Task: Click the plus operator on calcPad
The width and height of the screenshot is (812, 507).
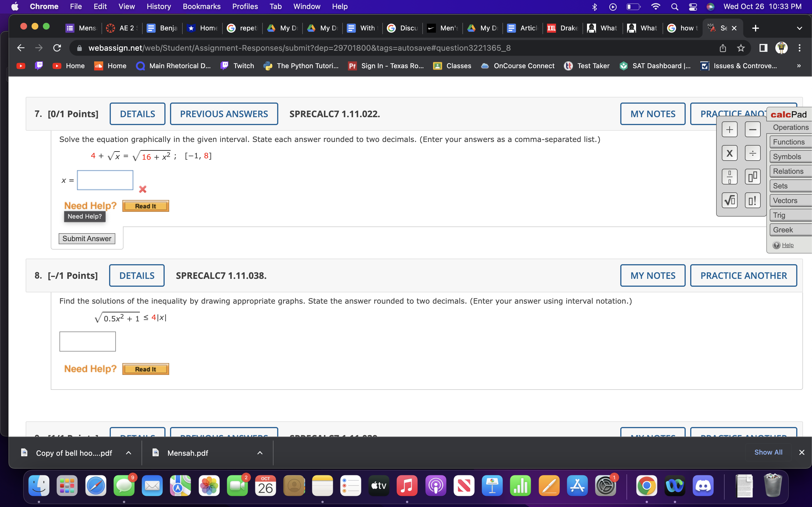Action: click(730, 130)
